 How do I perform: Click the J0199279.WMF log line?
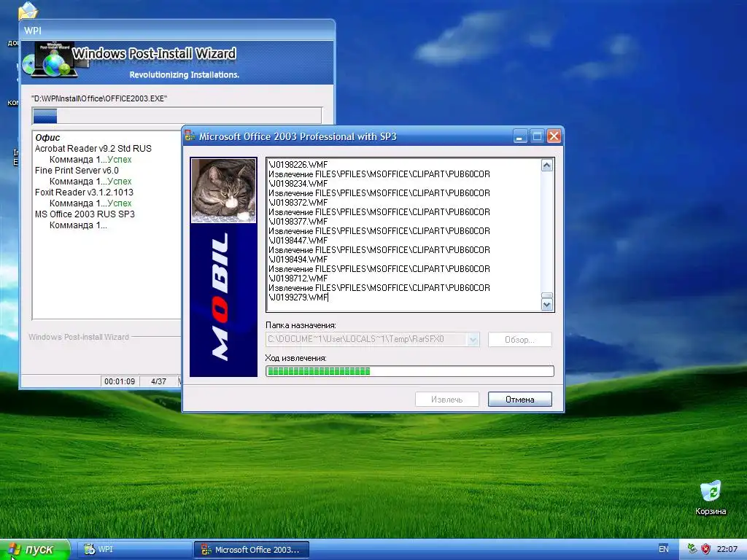click(298, 297)
